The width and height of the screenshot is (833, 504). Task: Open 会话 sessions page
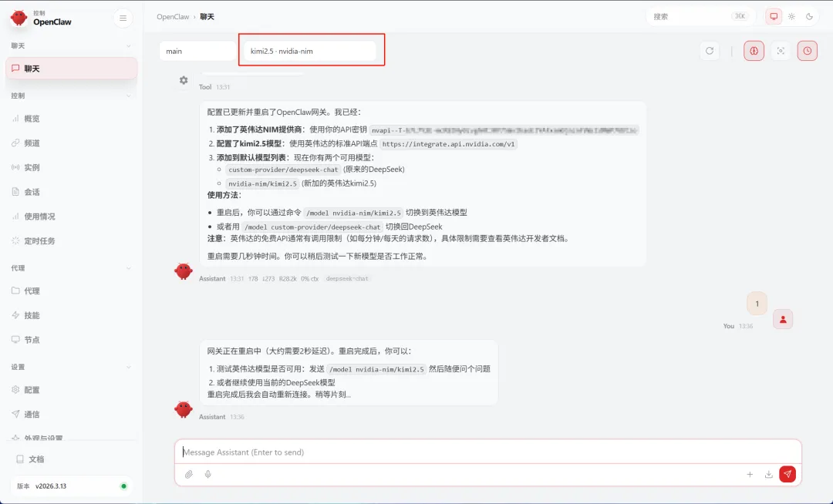coord(72,192)
